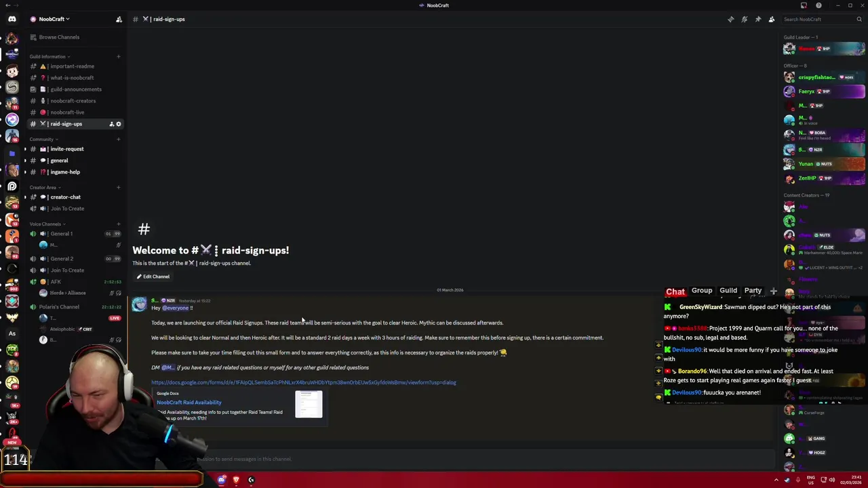Screen dimensions: 868x488
Task: Switch to Group tab in overlay
Action: click(x=702, y=291)
